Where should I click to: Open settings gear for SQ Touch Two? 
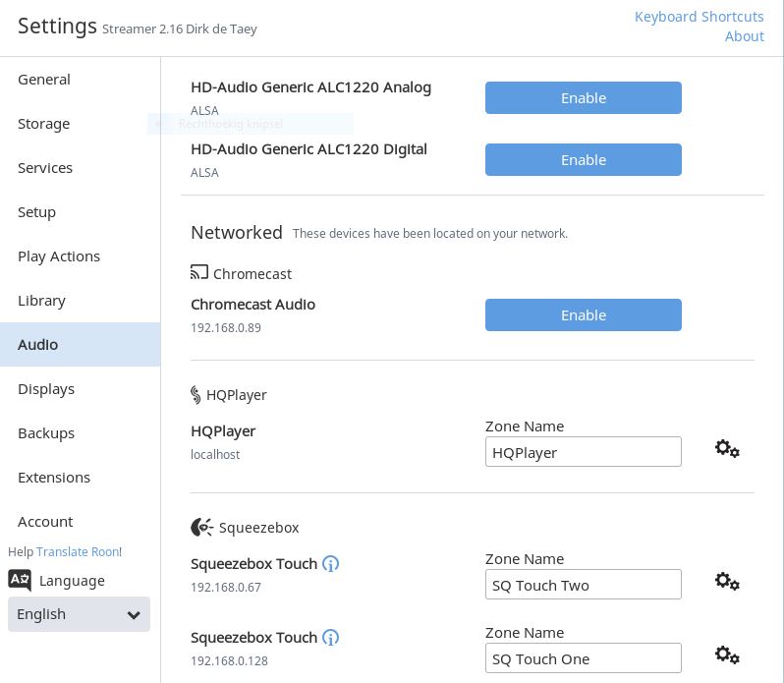[727, 582]
